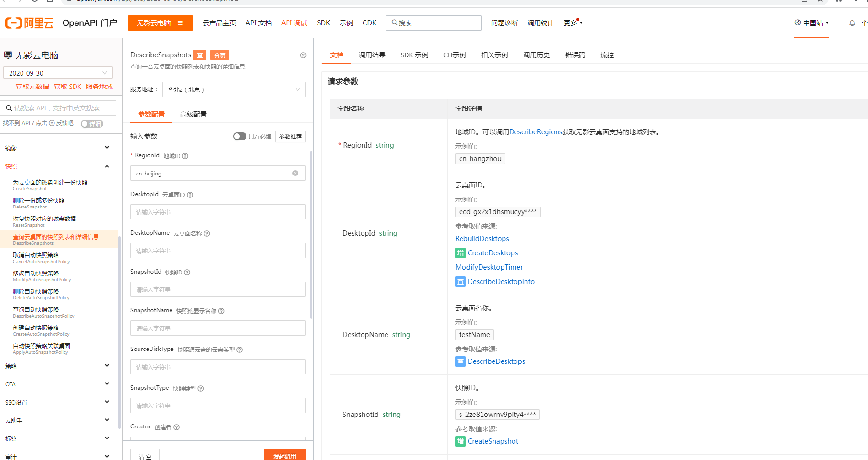Click the 分页 tag after DescribeSnapshots title

click(220, 55)
